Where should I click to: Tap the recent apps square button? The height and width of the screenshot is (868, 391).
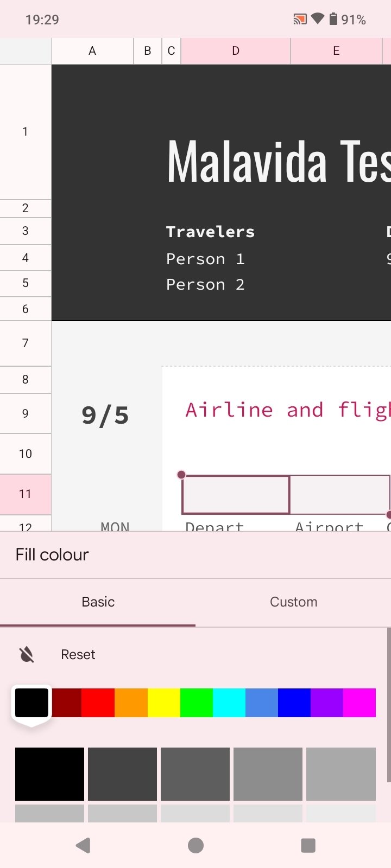coord(308,845)
